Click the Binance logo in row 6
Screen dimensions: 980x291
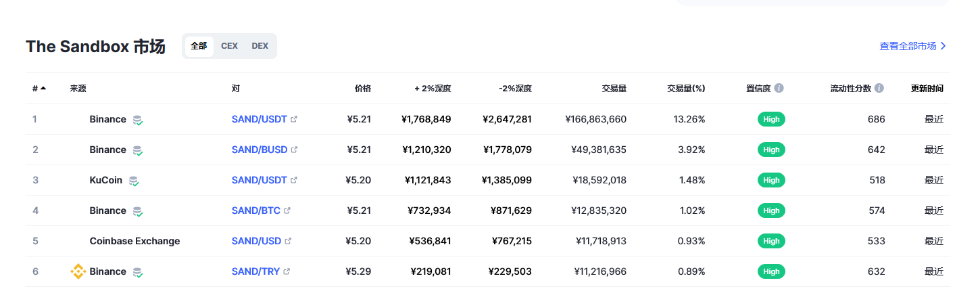[x=78, y=271]
